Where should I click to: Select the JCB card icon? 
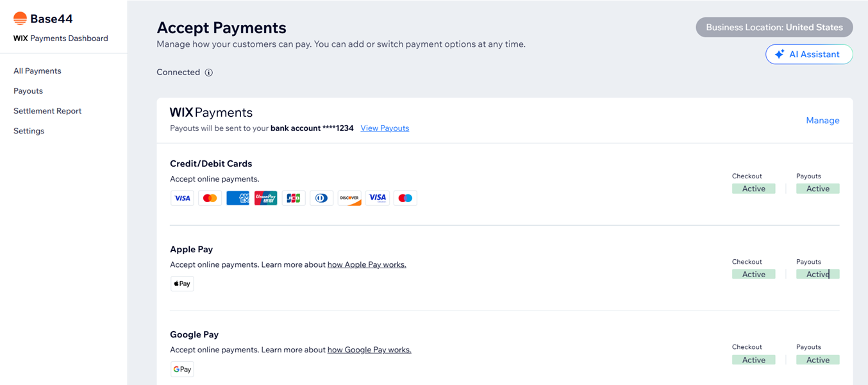[x=294, y=198]
